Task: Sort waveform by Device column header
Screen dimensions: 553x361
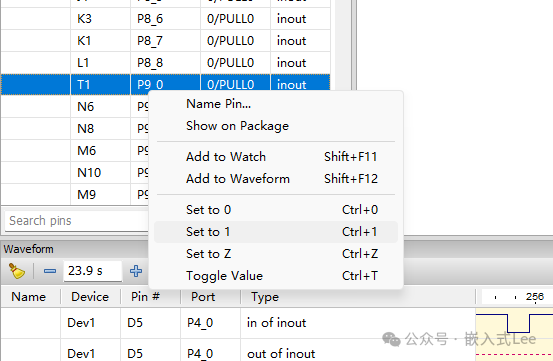Action: 90,297
